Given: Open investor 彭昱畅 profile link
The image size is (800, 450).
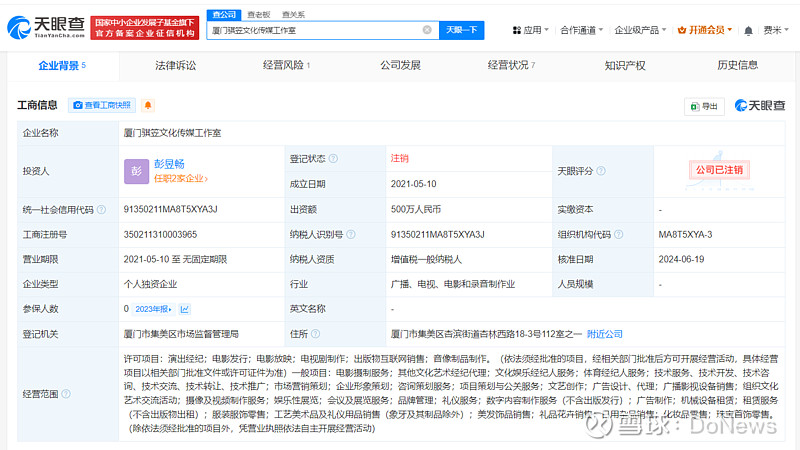Looking at the screenshot, I should click(x=169, y=164).
